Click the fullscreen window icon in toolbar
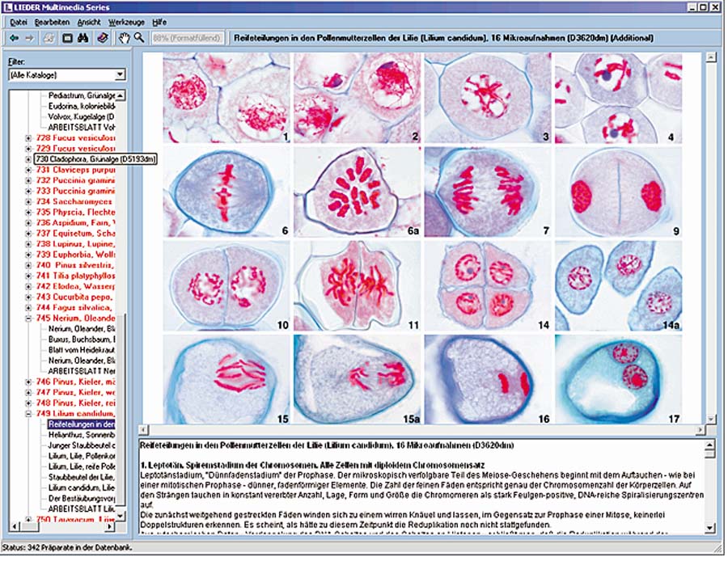Viewport: 728px width, 561px height. click(68, 38)
